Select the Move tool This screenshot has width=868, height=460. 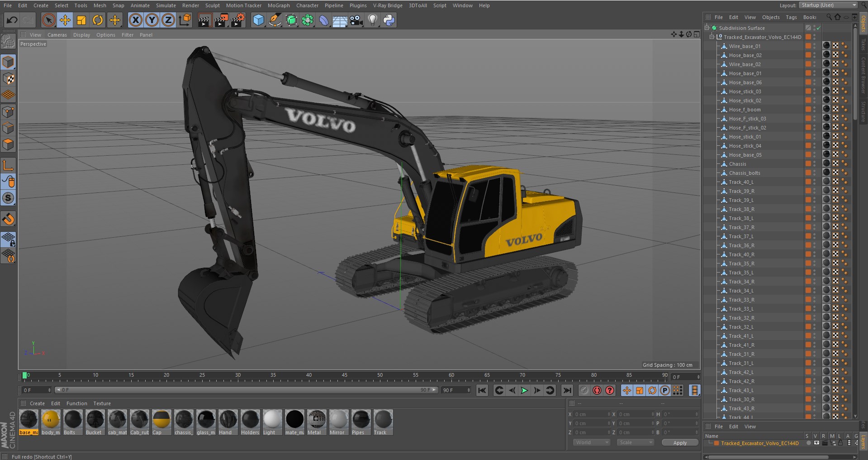coord(65,20)
